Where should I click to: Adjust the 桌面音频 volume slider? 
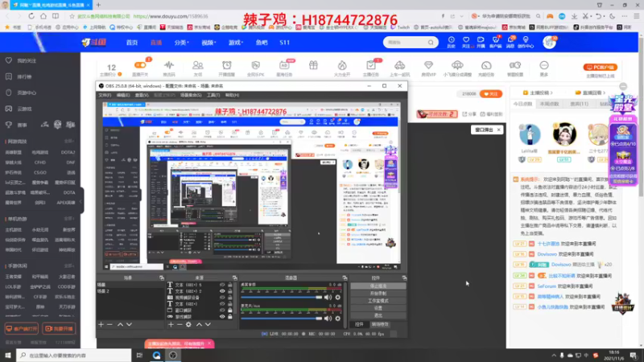click(x=282, y=297)
